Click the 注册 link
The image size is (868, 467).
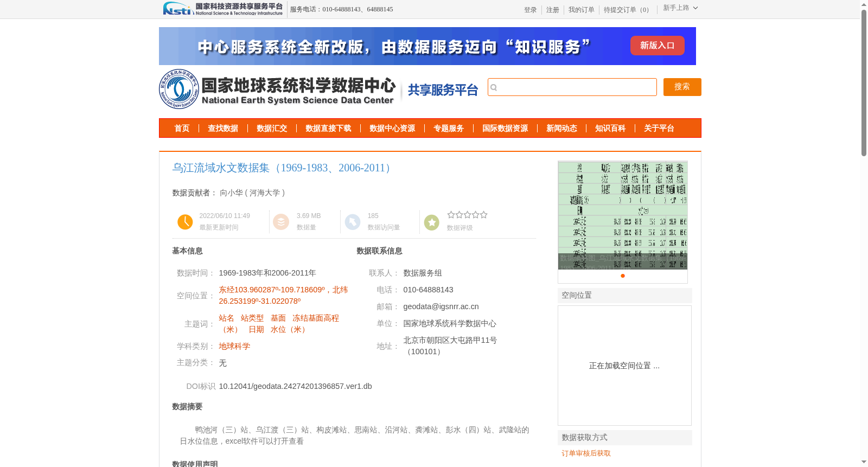pyautogui.click(x=552, y=10)
